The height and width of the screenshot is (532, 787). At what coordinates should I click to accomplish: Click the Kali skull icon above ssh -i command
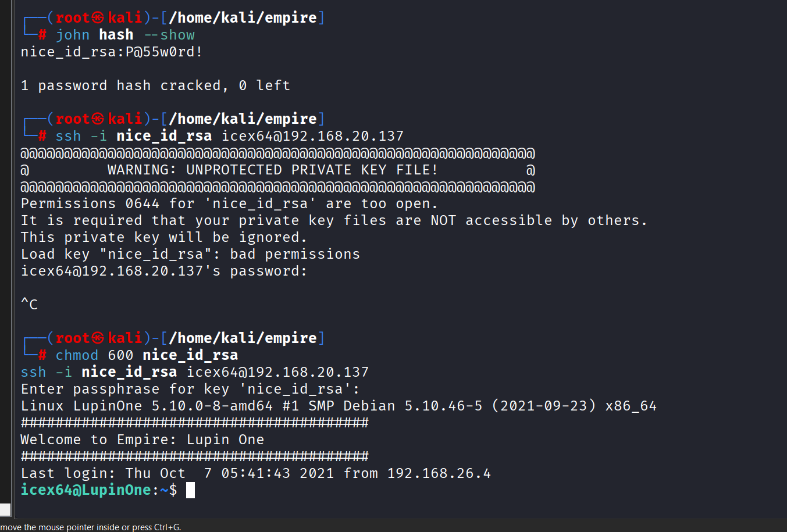coord(98,119)
